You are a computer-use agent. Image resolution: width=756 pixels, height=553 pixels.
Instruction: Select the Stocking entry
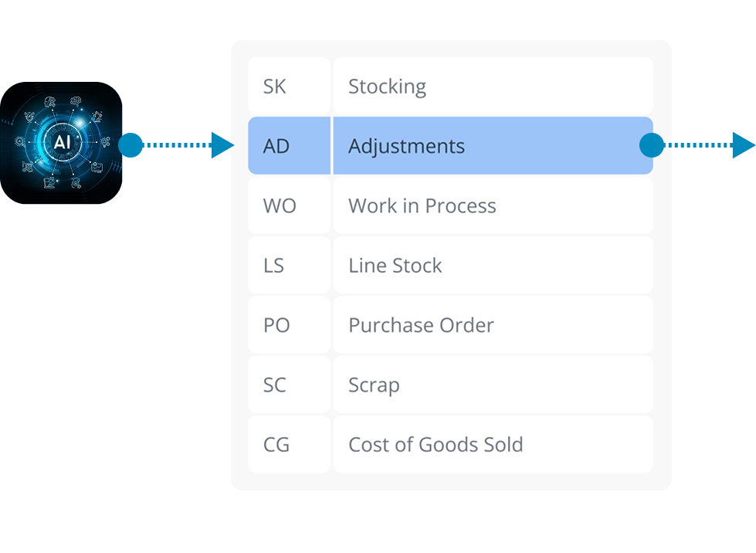387,86
